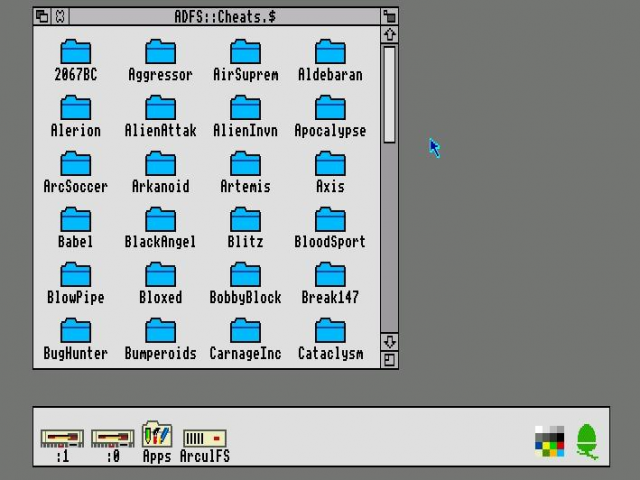
Task: Send the window to back
Action: click(x=42, y=16)
